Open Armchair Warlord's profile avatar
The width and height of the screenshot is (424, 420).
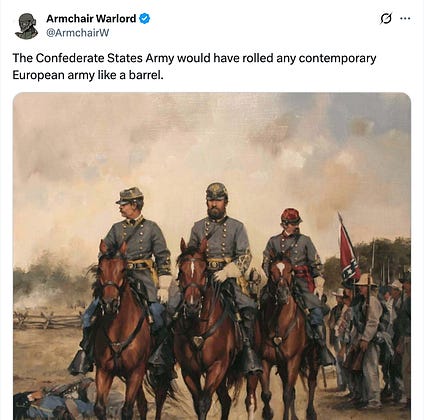(x=26, y=26)
